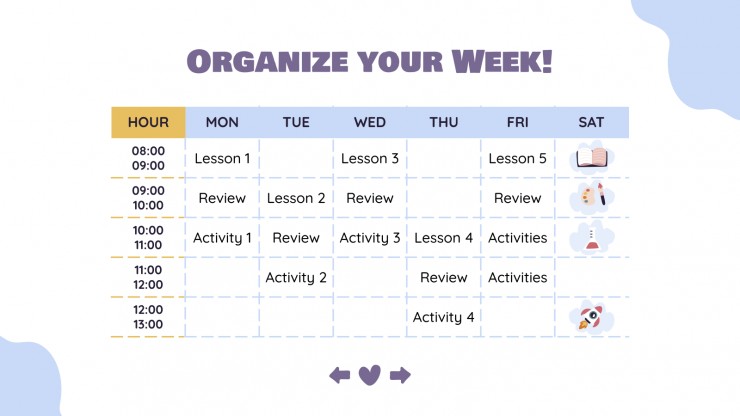Click the 12:00 13:00 hour row label
Screen dimensions: 740x416
coord(148,317)
